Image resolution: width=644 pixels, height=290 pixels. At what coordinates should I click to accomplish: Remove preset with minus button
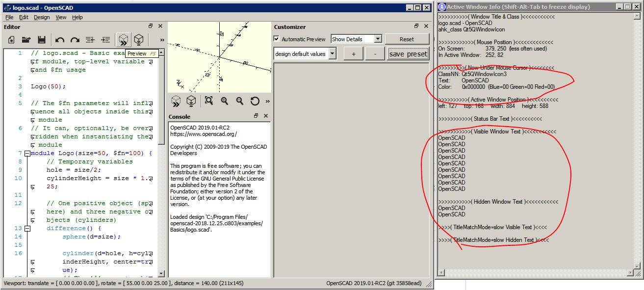[375, 54]
